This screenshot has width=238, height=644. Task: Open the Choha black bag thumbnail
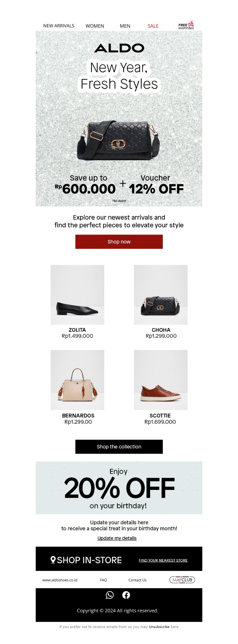[x=161, y=295]
